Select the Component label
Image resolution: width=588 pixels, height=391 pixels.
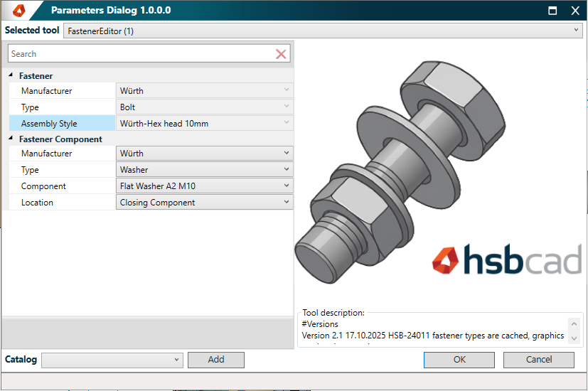(43, 186)
